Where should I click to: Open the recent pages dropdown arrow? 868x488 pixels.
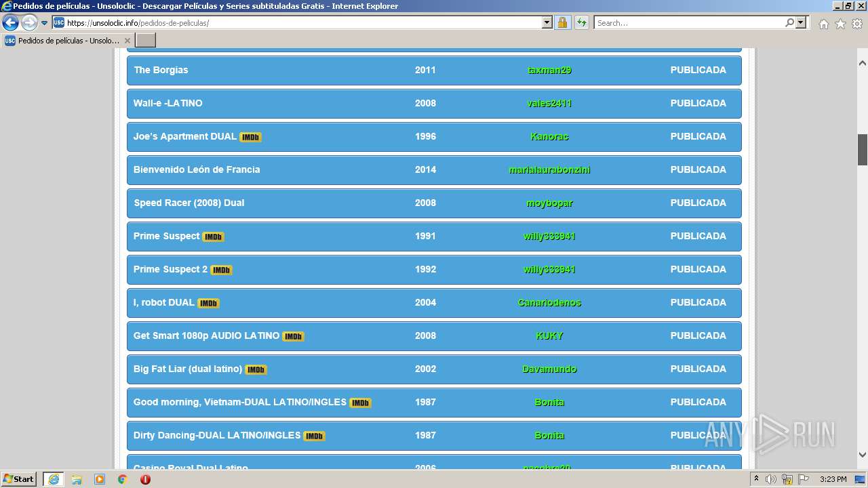click(x=45, y=23)
